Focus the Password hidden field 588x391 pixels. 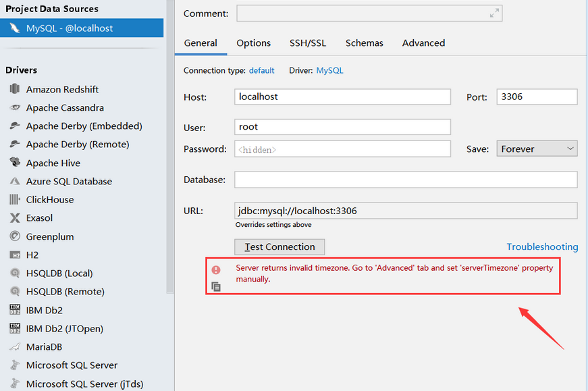click(x=342, y=149)
